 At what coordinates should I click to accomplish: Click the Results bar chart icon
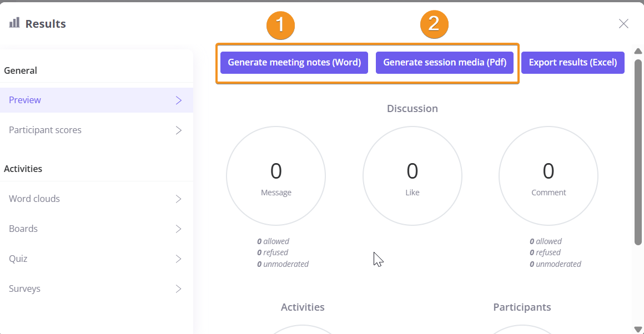click(x=14, y=23)
